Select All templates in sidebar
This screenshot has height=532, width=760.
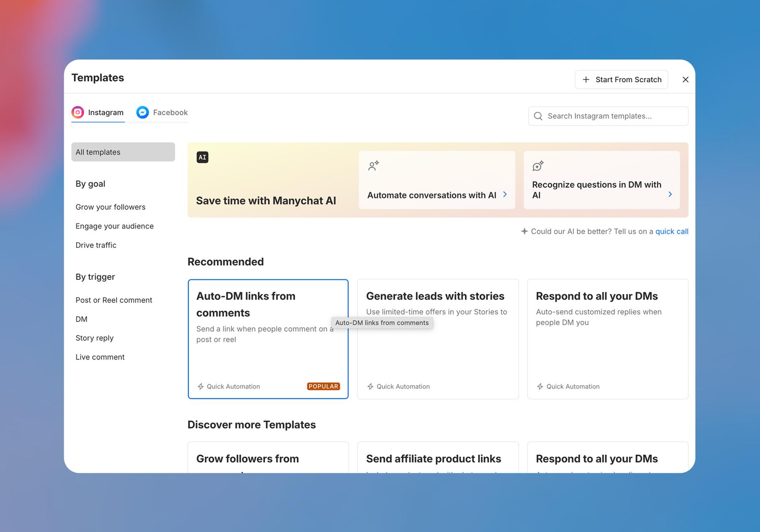(123, 152)
